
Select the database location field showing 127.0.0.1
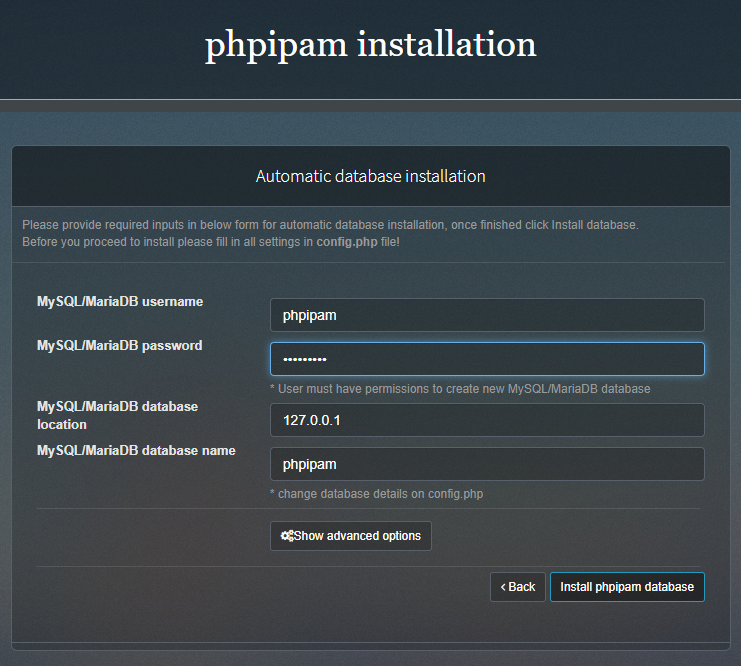point(487,420)
